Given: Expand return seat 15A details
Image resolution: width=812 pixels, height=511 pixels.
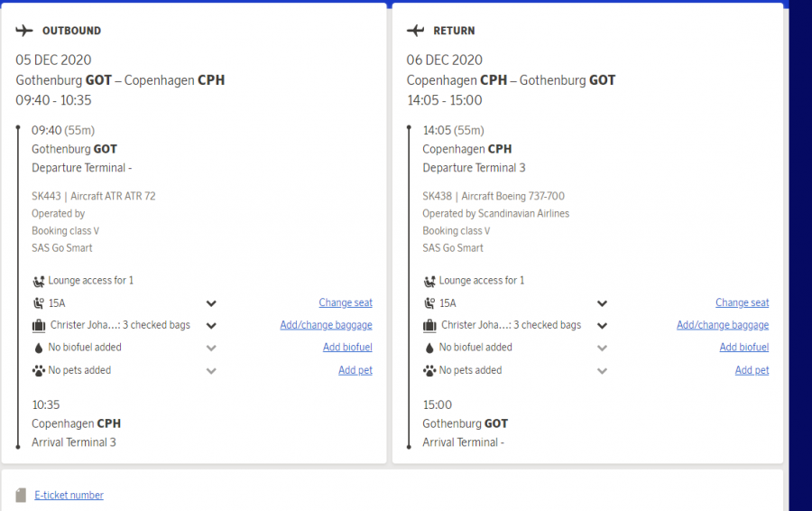Looking at the screenshot, I should tap(602, 303).
